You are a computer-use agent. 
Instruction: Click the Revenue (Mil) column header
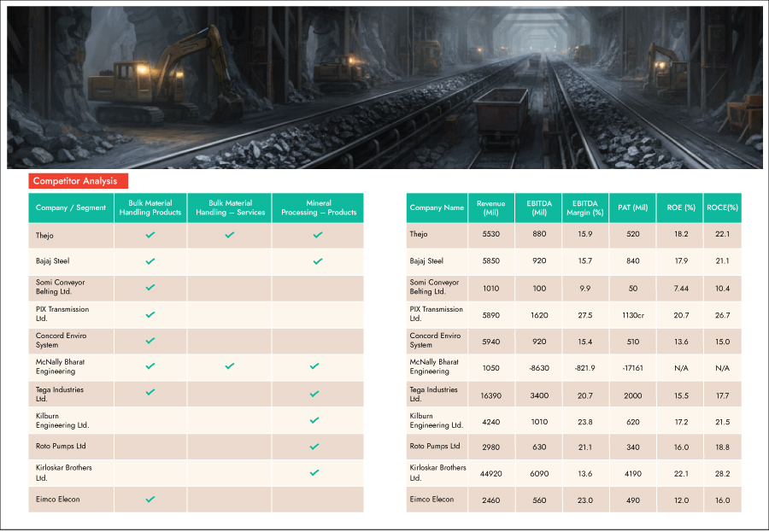pyautogui.click(x=490, y=208)
